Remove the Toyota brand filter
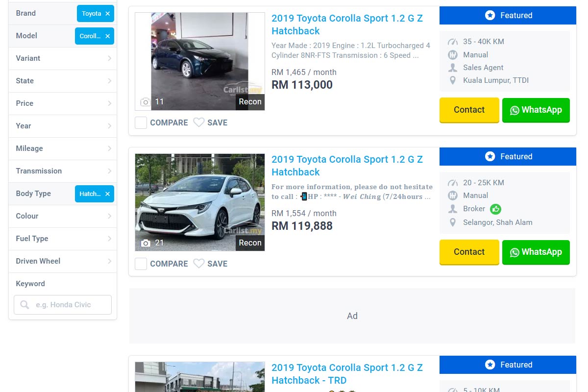Screen dimensions: 588x392 (x=107, y=14)
